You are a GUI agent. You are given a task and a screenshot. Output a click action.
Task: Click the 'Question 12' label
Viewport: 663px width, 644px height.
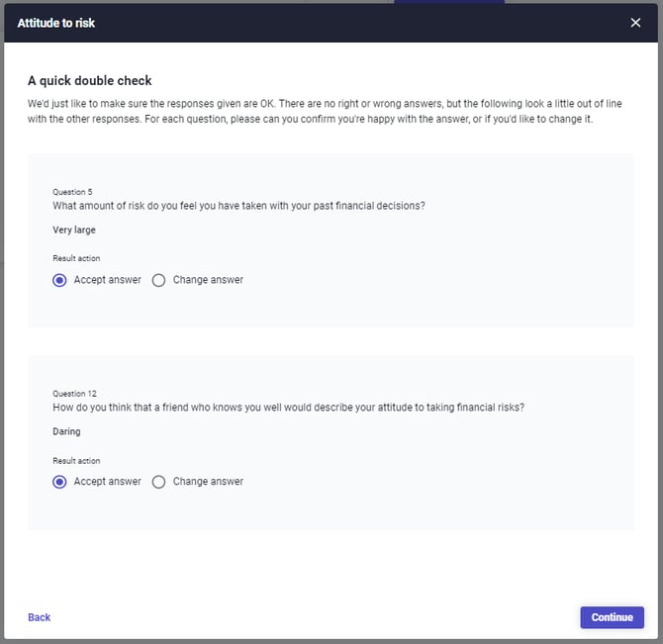pos(74,394)
